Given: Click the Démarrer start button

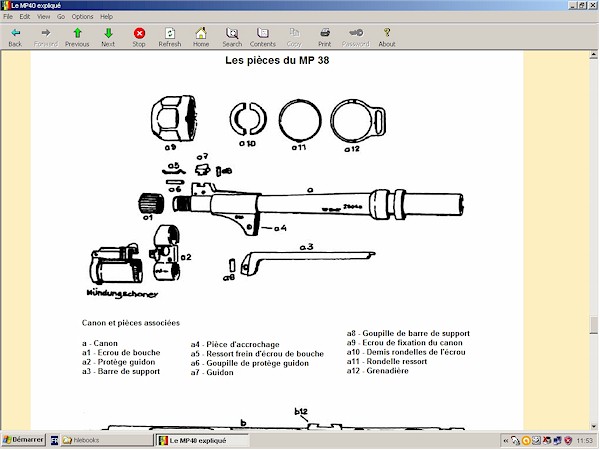Looking at the screenshot, I should tap(23, 440).
